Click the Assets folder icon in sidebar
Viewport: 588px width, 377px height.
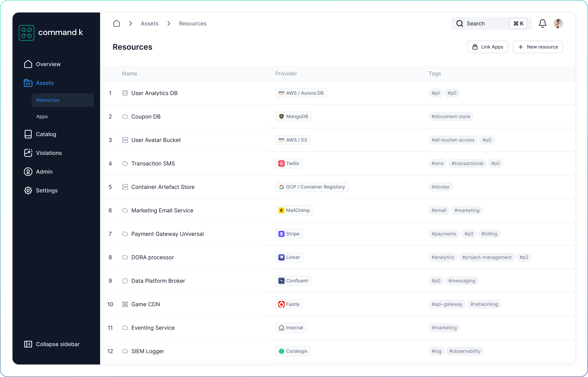coord(28,83)
